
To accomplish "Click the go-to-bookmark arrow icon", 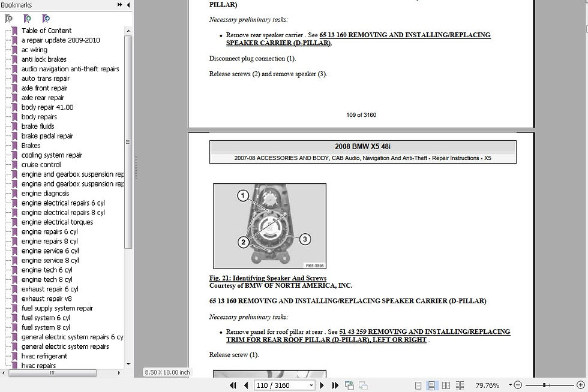I will [46, 19].
